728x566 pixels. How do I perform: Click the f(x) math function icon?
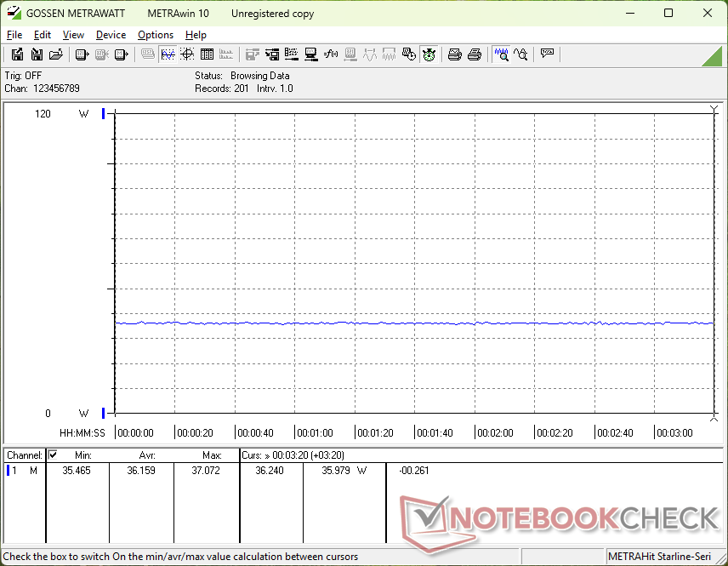331,54
